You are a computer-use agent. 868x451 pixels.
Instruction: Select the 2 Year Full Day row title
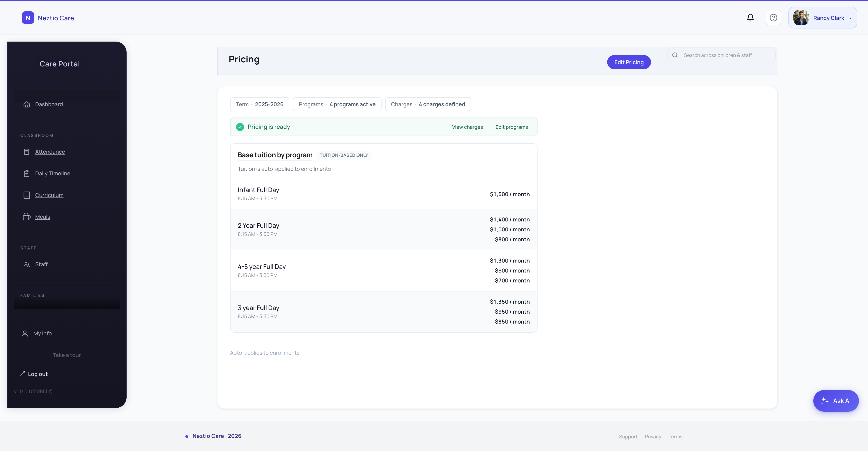(x=258, y=226)
